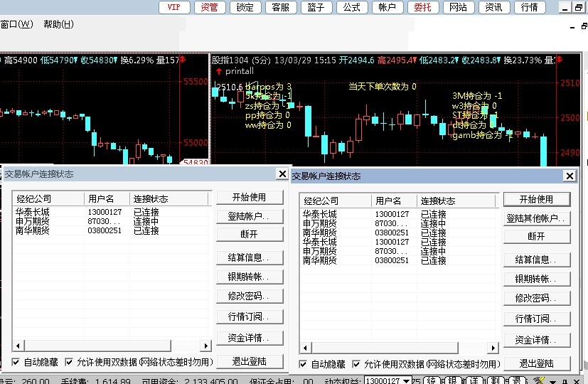Viewport: 588px width, 384px height.
Task: Click the red pin icon on 股指1304 chart
Action: pyautogui.click(x=559, y=60)
